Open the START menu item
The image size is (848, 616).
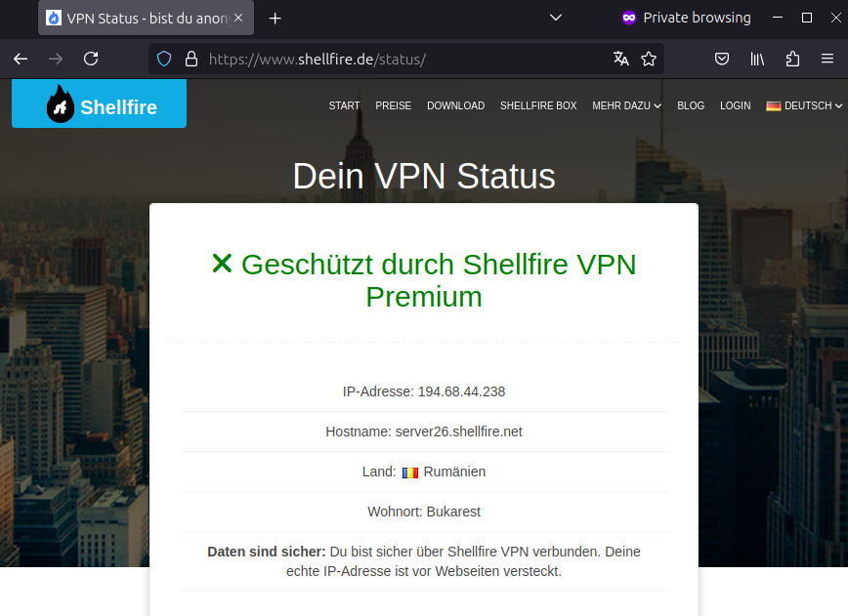pos(344,105)
